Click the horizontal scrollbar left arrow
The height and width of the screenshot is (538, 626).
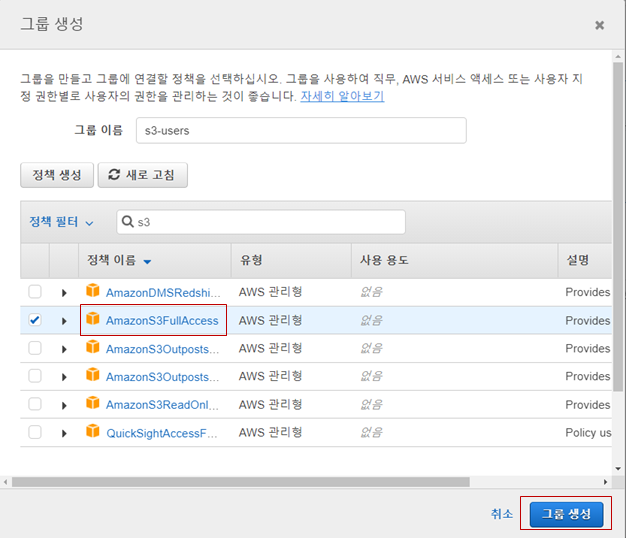[x=6, y=482]
